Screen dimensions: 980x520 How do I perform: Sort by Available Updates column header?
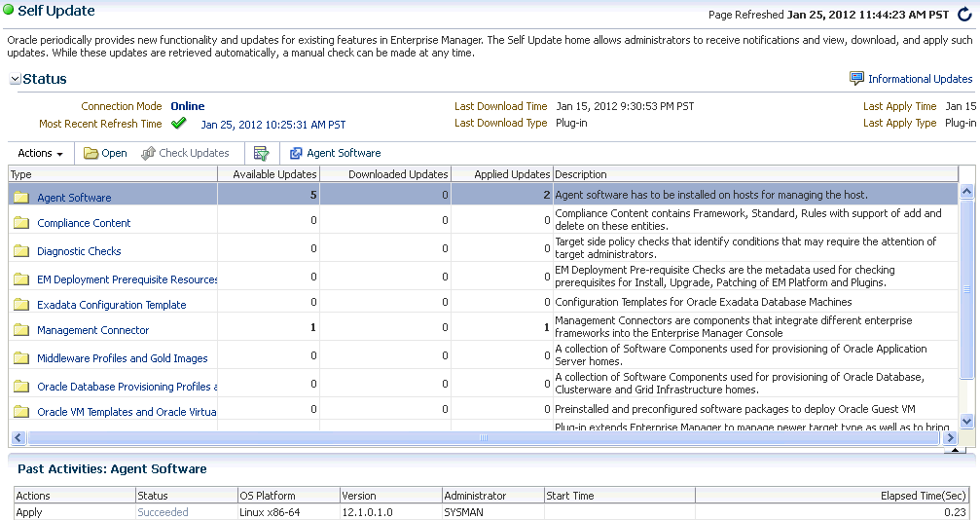tap(276, 174)
